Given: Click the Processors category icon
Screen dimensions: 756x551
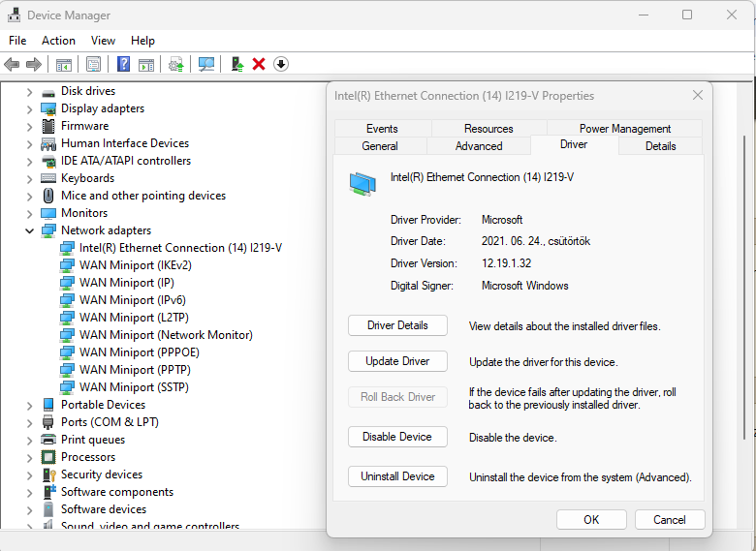Looking at the screenshot, I should [x=48, y=457].
